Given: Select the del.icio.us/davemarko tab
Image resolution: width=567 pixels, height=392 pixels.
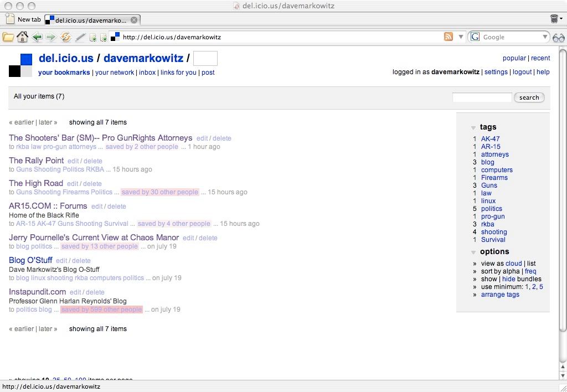Looking at the screenshot, I should 92,20.
